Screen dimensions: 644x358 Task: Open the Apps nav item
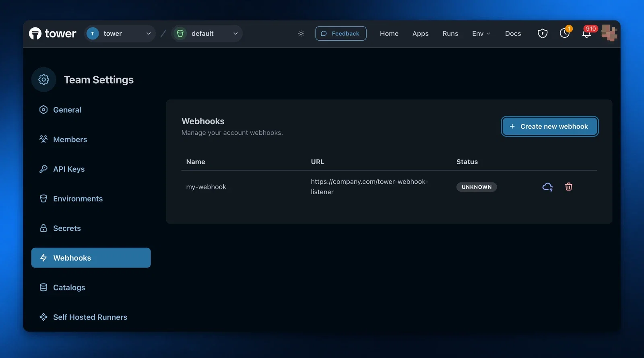pos(420,33)
